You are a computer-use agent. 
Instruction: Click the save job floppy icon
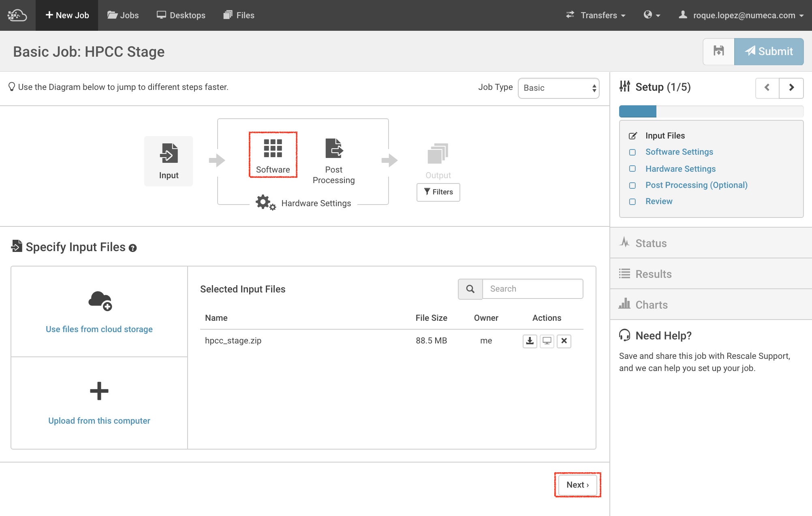(x=718, y=51)
